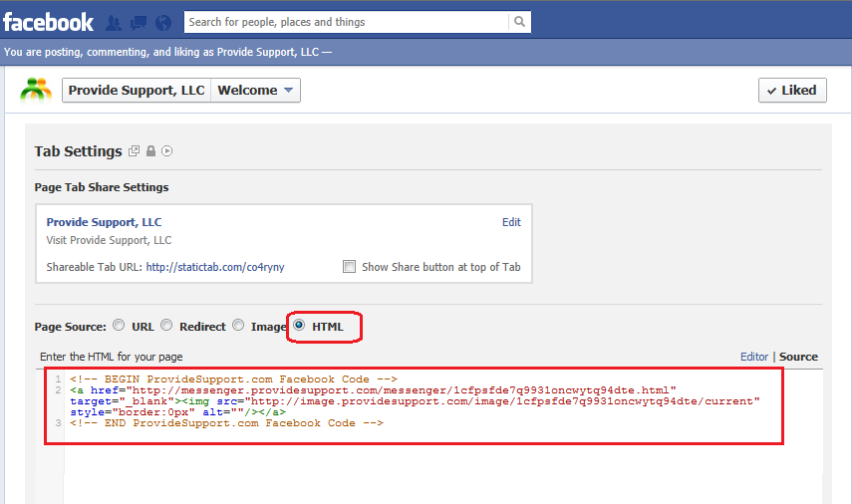Open the Provide Support, LLC share title link
Screen dimensions: 852x504
click(104, 222)
